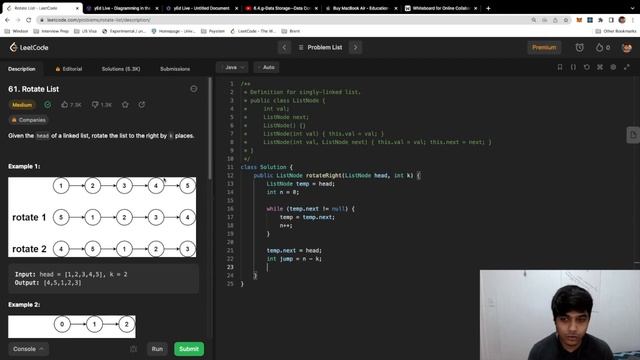Switch to yEd Live Diagramming tab
The height and width of the screenshot is (360, 640).
(x=122, y=8)
